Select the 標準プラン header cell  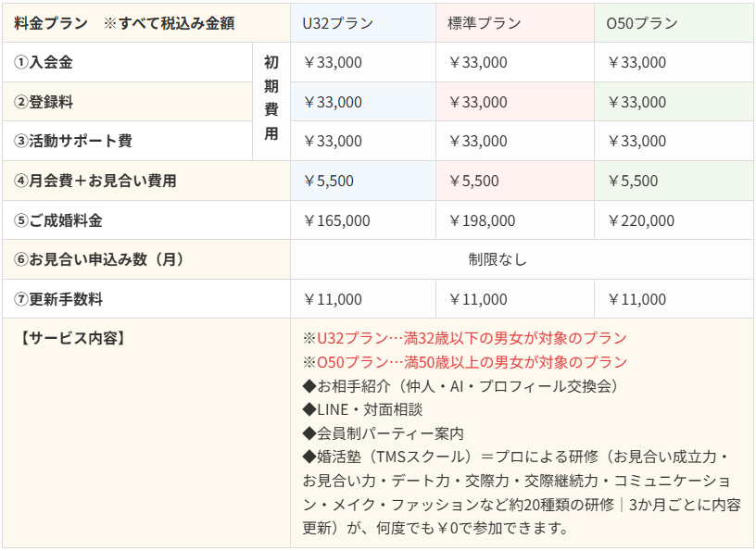click(515, 23)
